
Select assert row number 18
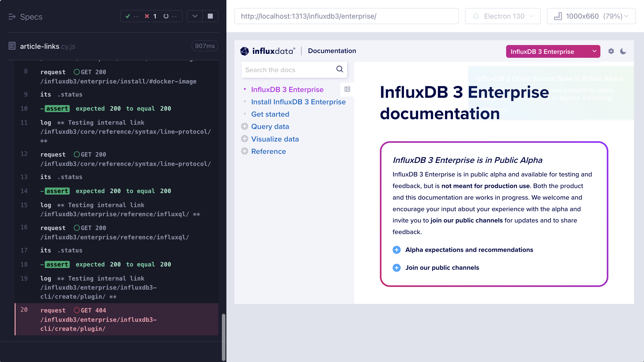[116, 264]
